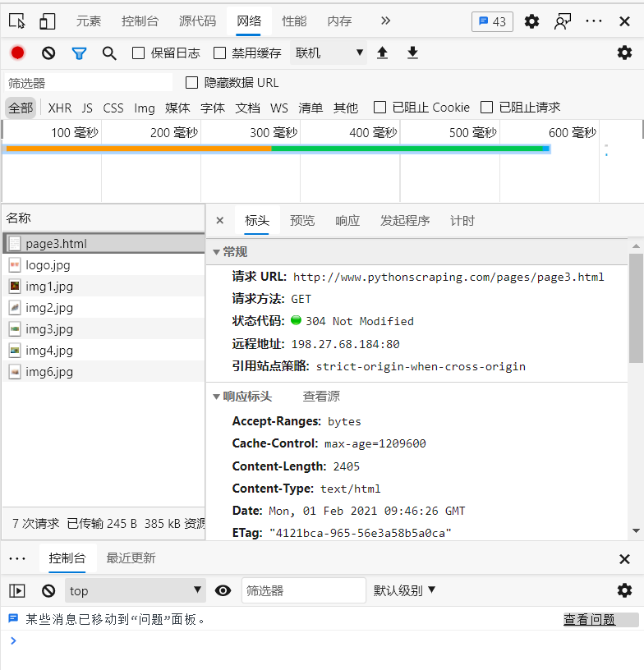Check 已阻止 Cookie checkbox

tap(379, 108)
